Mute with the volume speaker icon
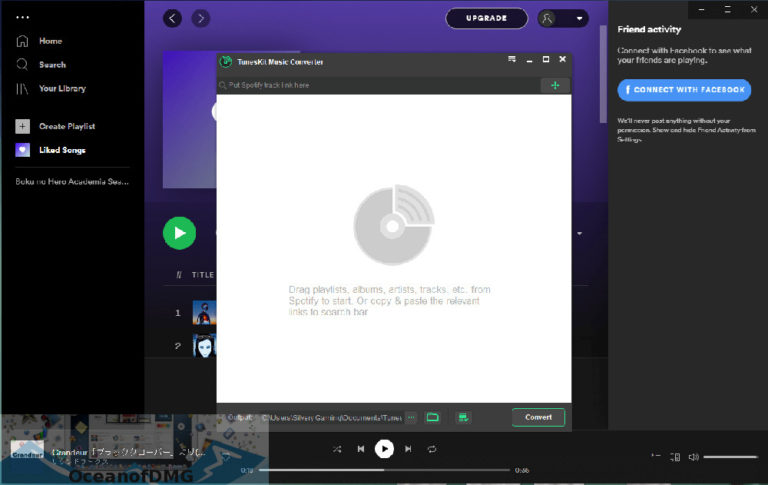Viewport: 768px width, 485px height. tap(694, 457)
